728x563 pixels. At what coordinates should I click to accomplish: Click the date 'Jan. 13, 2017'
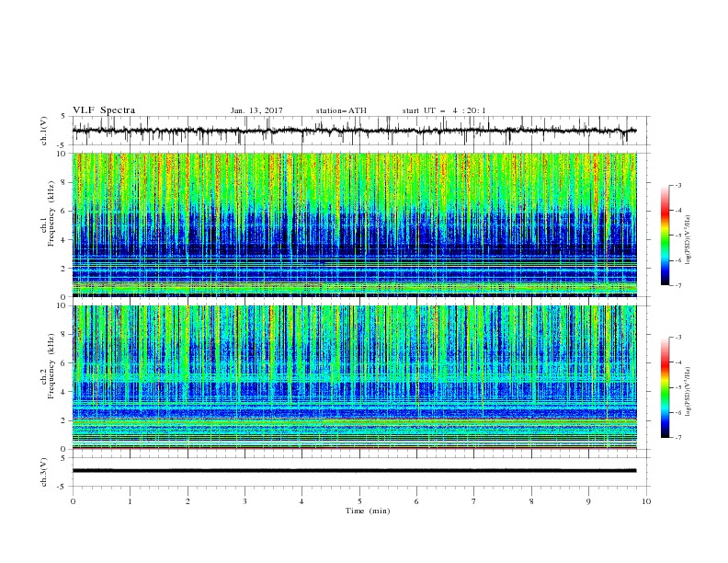point(256,110)
